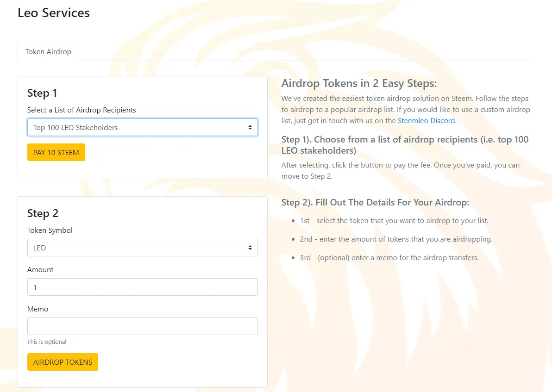Click 'Select a List of Airdrop Recipients' label

tap(82, 110)
